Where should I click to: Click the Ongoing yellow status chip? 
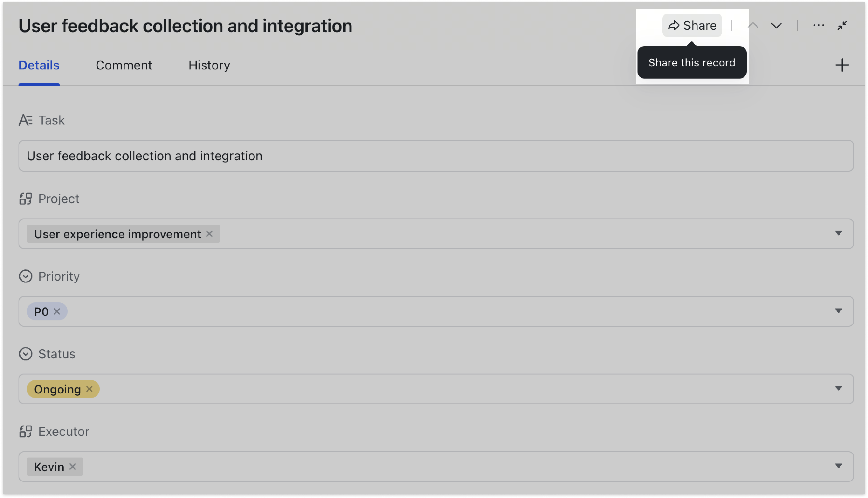[57, 389]
